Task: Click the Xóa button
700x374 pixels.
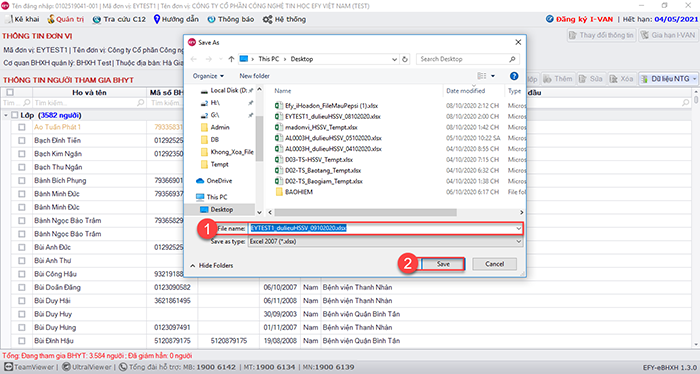Action: (621, 79)
